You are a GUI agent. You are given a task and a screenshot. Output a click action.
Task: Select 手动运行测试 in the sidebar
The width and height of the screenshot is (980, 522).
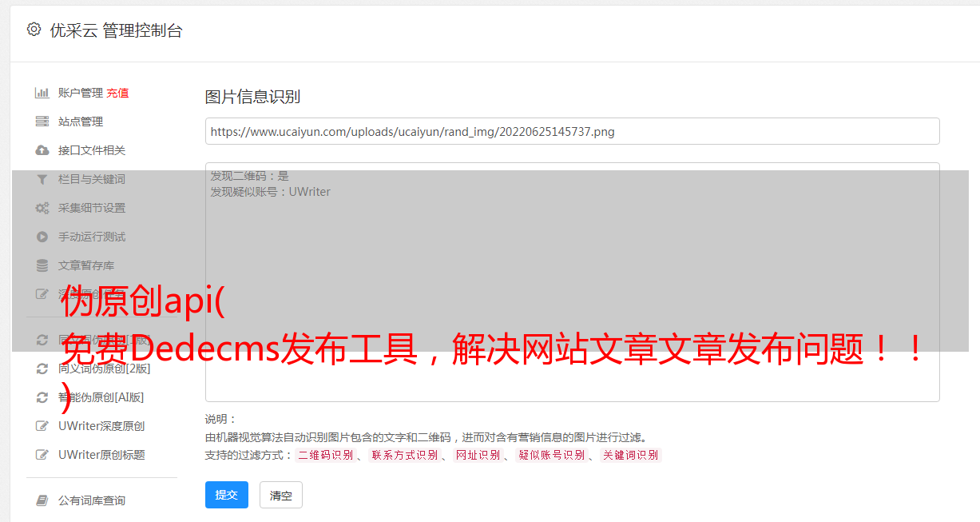pos(92,237)
